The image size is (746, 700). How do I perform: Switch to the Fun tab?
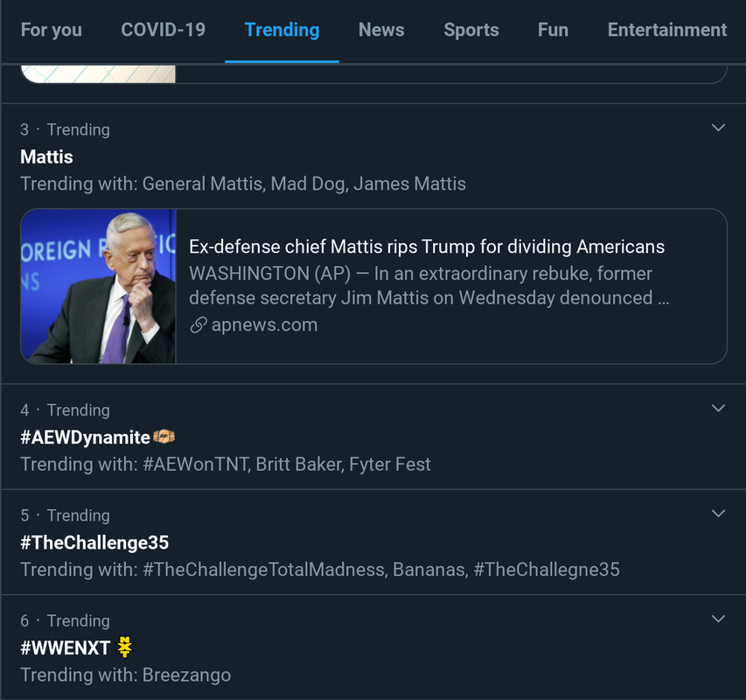[x=553, y=30]
